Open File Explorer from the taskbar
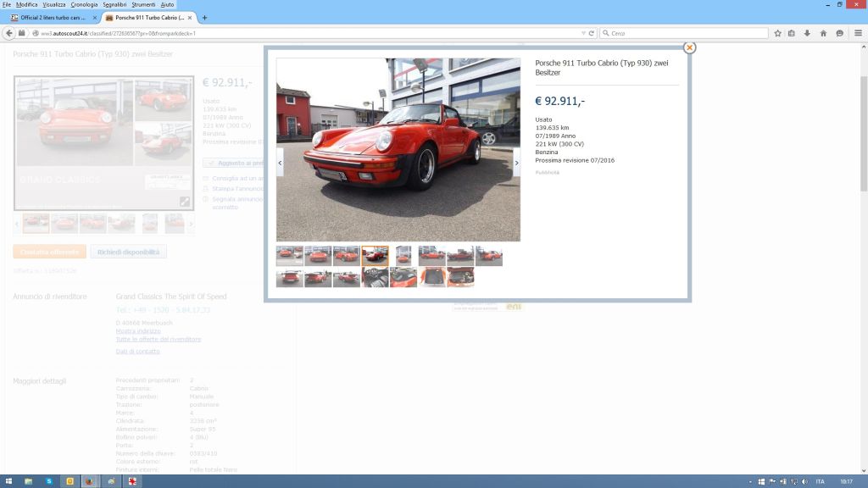 (28, 481)
